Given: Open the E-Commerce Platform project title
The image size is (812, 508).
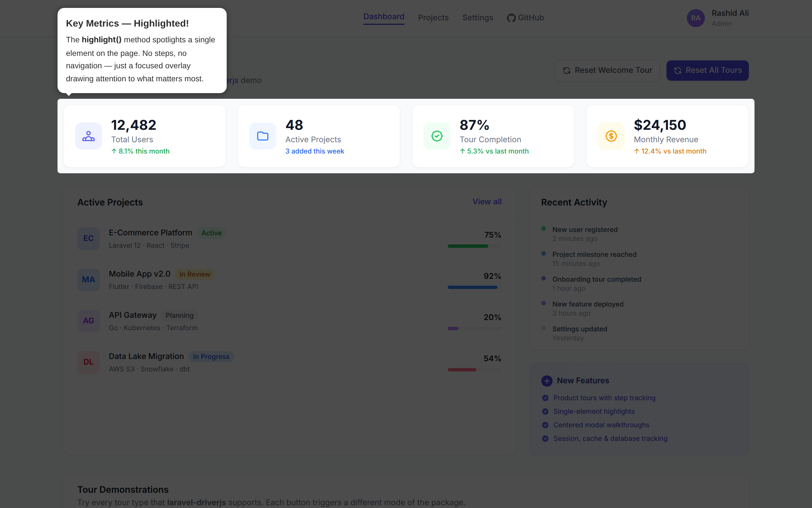Looking at the screenshot, I should coord(150,233).
